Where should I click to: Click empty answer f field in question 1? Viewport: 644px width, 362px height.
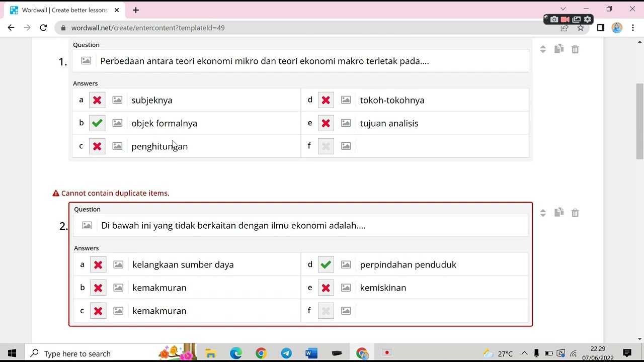(x=442, y=146)
